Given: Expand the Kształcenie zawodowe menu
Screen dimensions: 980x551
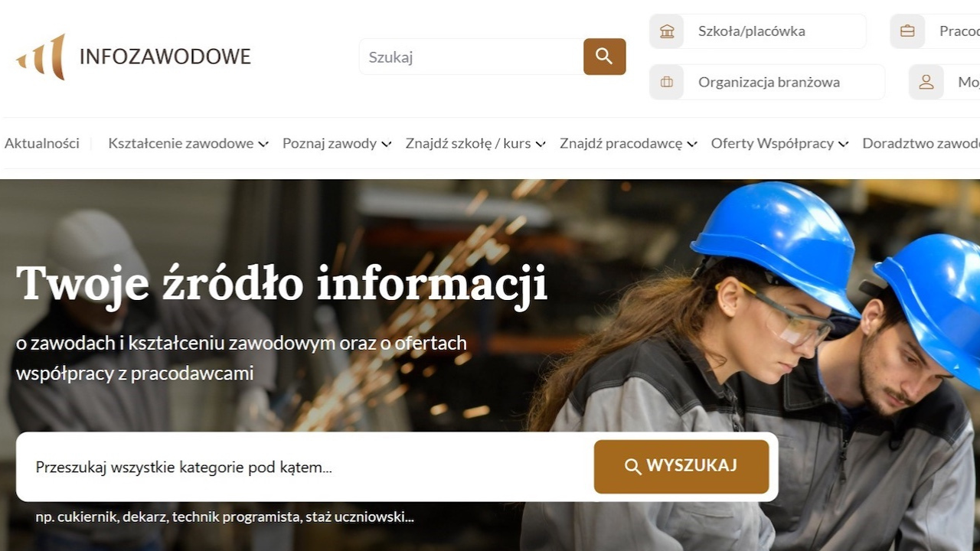Looking at the screenshot, I should tap(188, 143).
